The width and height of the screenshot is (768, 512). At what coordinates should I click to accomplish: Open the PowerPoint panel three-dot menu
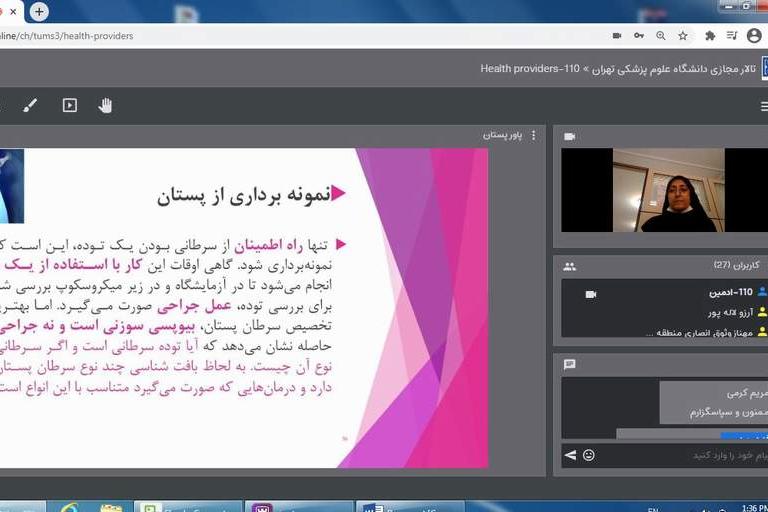[533, 135]
